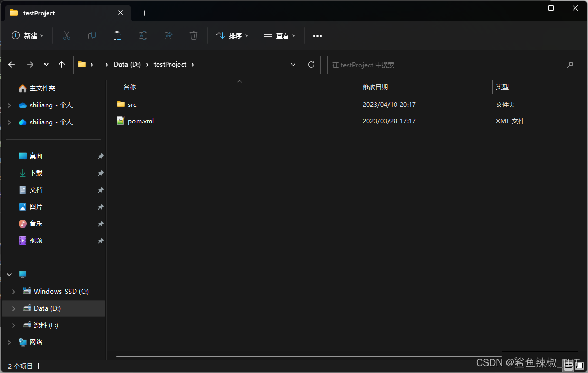Unpin 视频 using its pin icon
588x373 pixels.
click(x=101, y=241)
